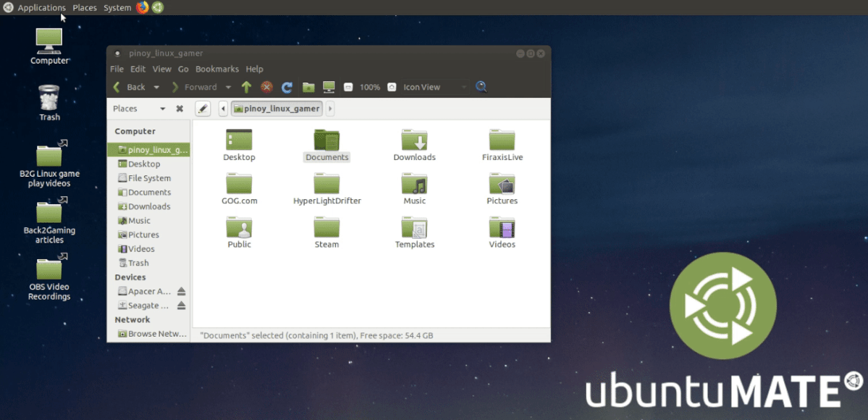The width and height of the screenshot is (868, 420).
Task: Open the Bookmarks menu
Action: [216, 69]
